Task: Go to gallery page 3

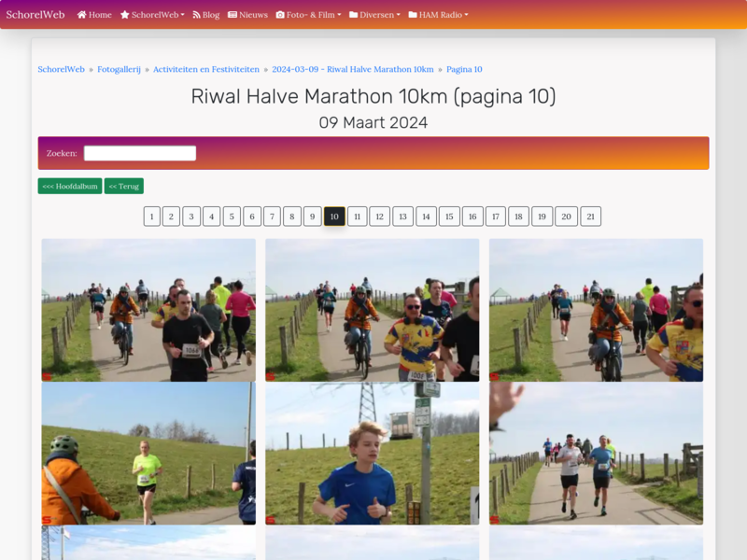Action: [x=191, y=217]
